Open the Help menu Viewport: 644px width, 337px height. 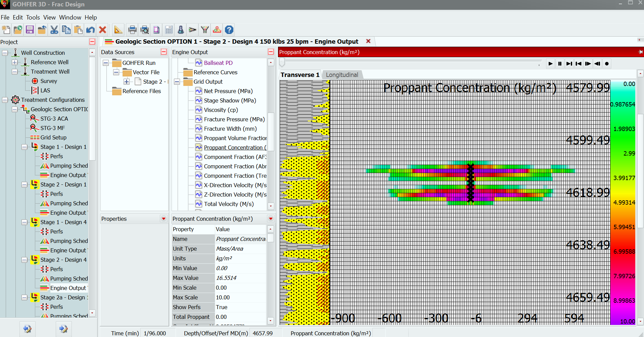[91, 17]
